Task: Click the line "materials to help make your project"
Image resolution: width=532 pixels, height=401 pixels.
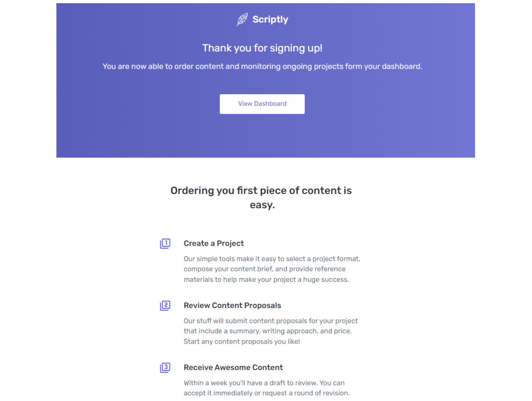Action: [266, 279]
